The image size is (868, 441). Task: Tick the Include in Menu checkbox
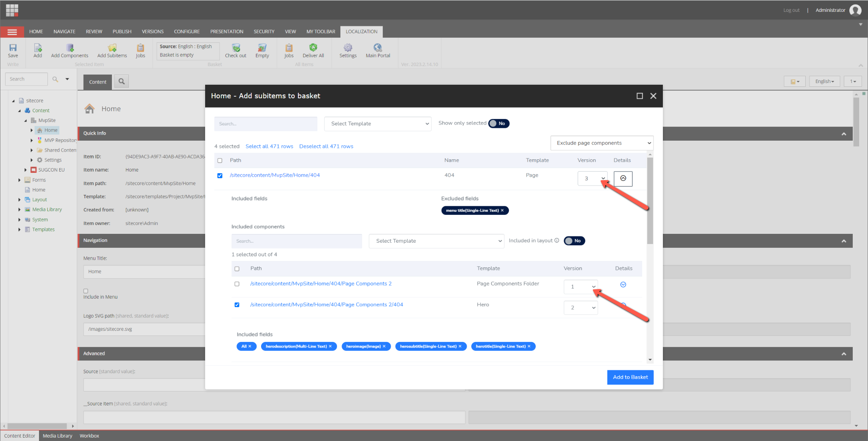[x=86, y=291]
